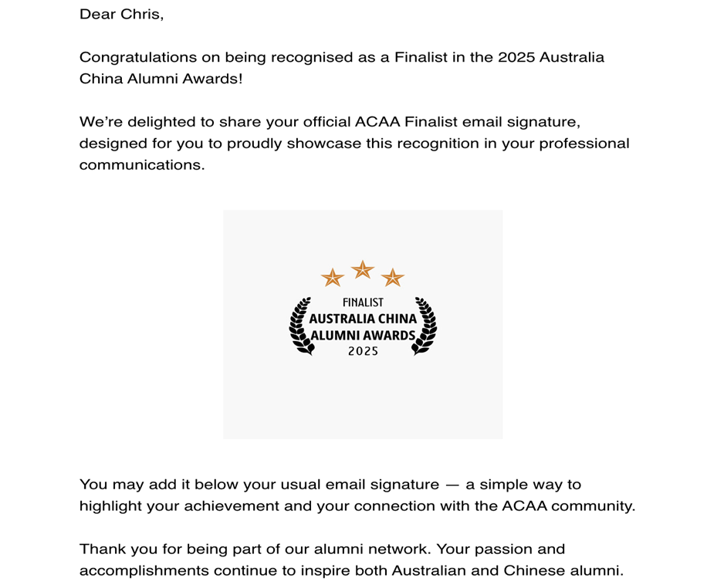Click the word 'communications.' before the image
Viewport: 724px width, 588px height.
tap(142, 165)
